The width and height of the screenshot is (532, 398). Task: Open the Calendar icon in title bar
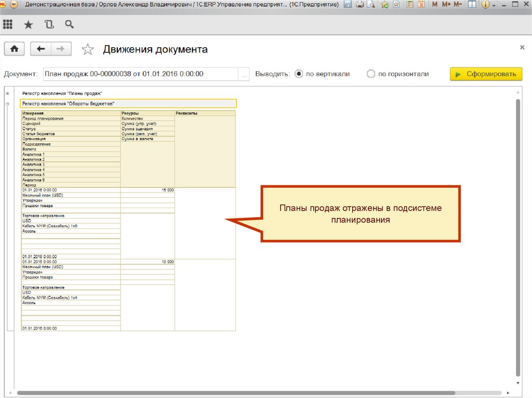421,4
